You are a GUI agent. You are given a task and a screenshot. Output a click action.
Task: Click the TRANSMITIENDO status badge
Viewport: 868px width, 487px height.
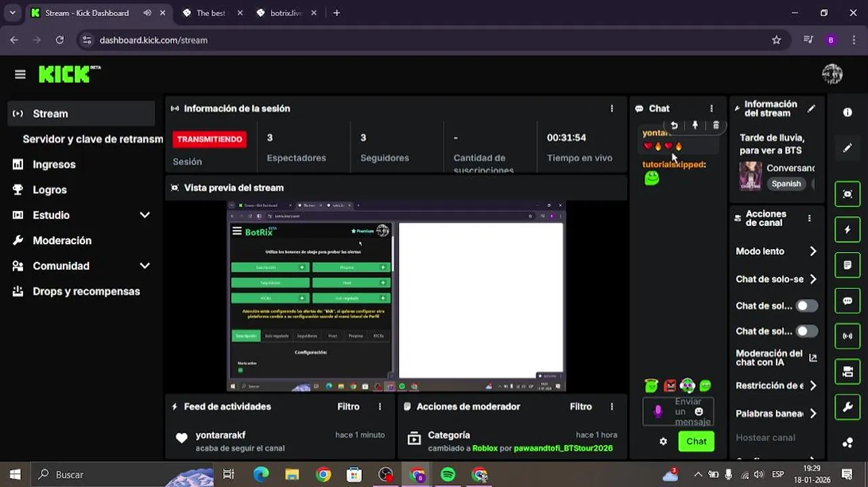(x=210, y=139)
